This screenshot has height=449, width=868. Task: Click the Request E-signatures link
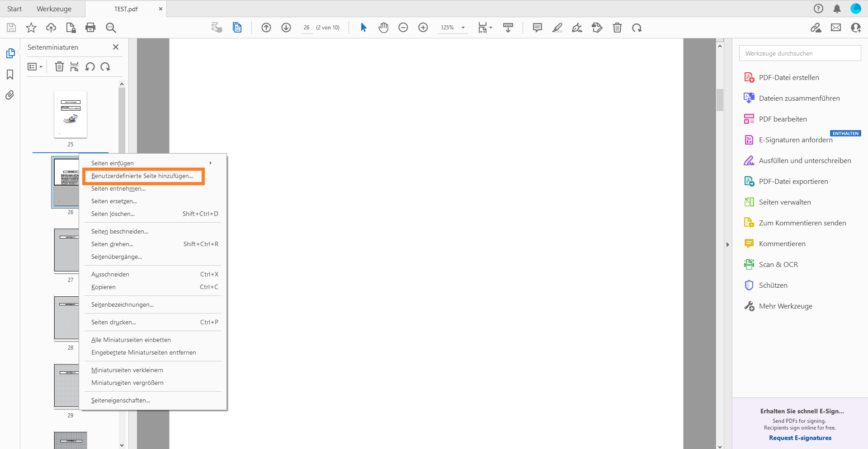point(800,438)
